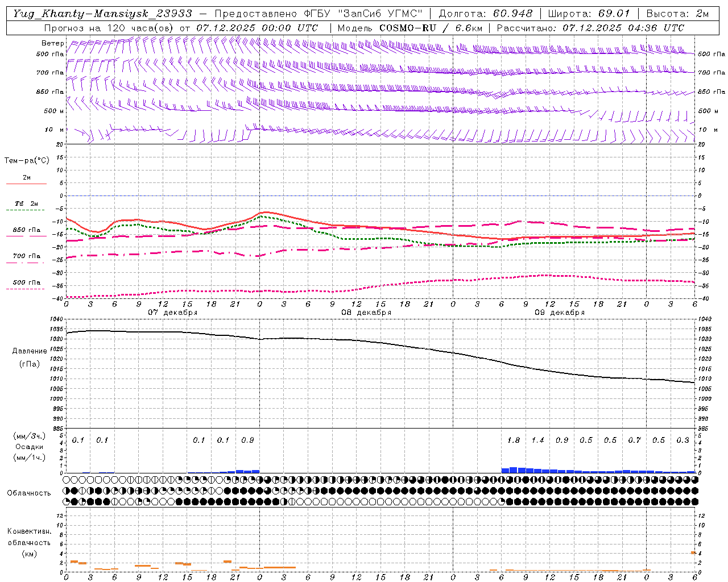Click the 08 декабря date label

coord(366,313)
